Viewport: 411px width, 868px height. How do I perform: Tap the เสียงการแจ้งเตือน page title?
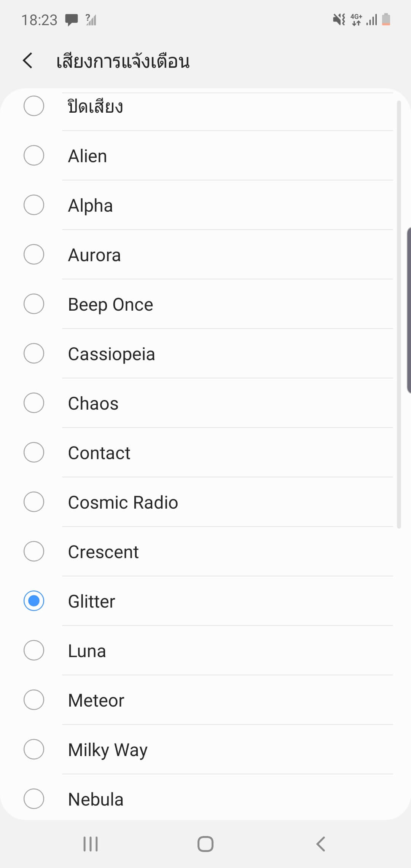click(123, 61)
